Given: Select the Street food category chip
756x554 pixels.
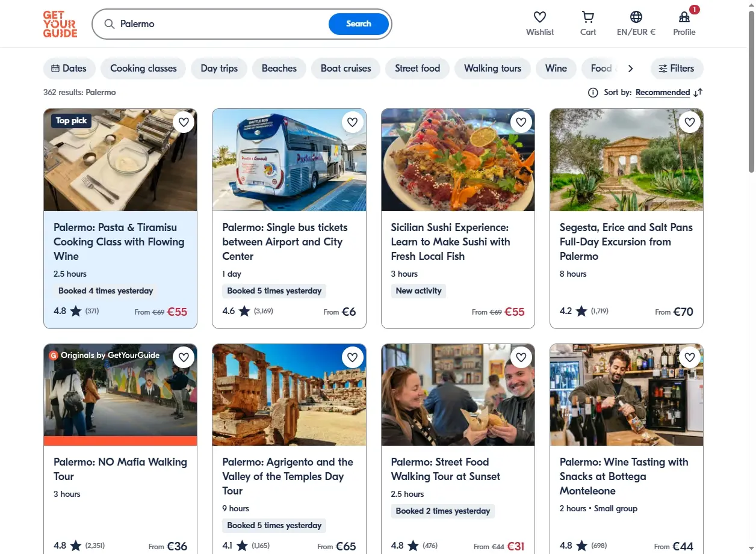Looking at the screenshot, I should point(418,69).
